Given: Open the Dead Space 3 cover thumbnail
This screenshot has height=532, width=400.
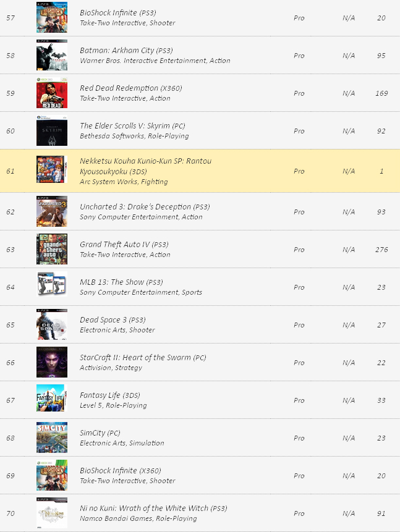Looking at the screenshot, I should tap(52, 325).
